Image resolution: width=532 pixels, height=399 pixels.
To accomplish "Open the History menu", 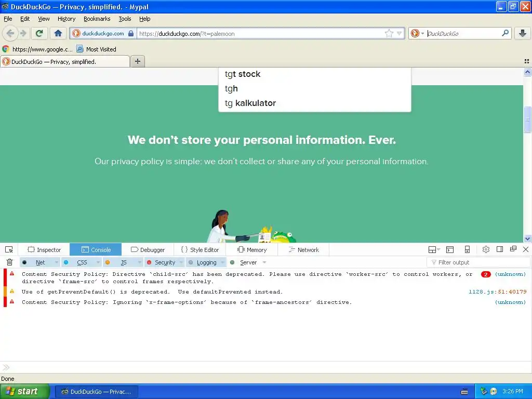I will pos(66,19).
